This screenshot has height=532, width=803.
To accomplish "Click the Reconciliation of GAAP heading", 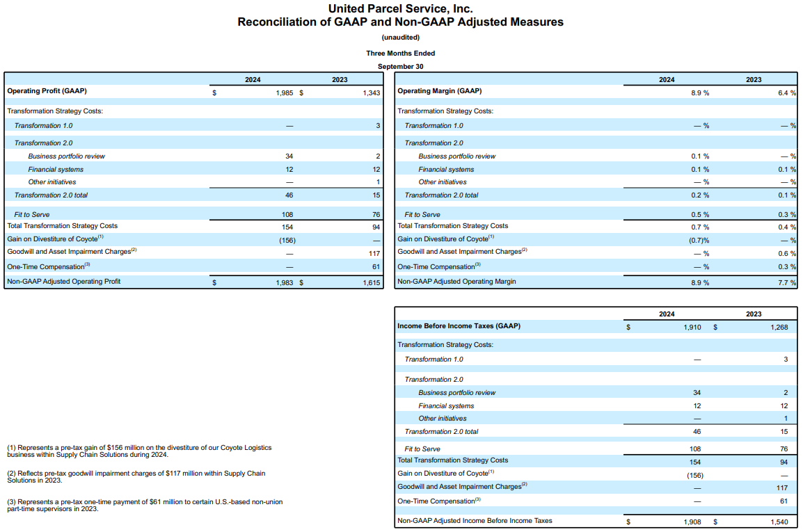I will [x=400, y=22].
